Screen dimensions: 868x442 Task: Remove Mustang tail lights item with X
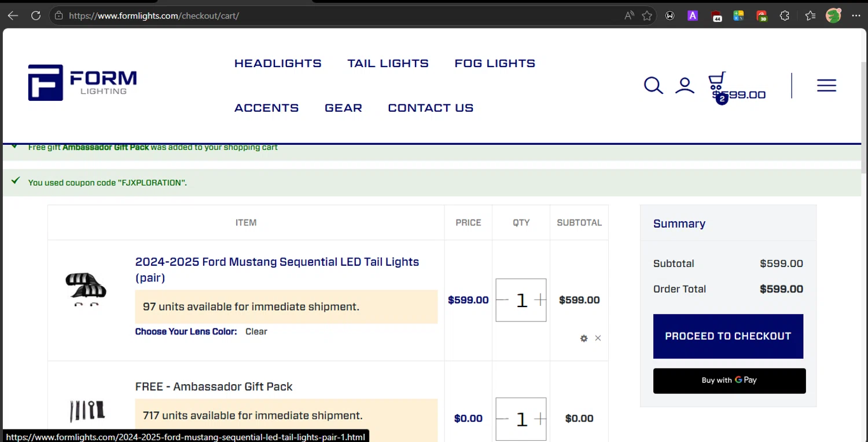coord(598,338)
